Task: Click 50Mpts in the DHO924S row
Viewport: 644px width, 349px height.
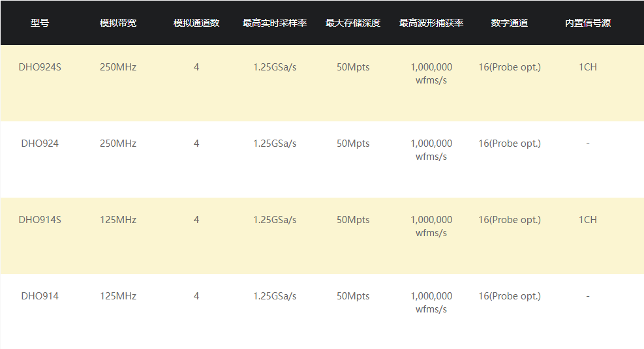Action: [x=353, y=67]
